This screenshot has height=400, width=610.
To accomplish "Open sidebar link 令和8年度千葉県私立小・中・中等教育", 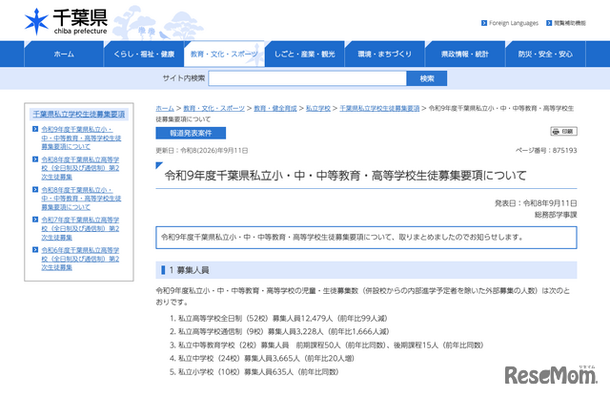I will pos(81,198).
